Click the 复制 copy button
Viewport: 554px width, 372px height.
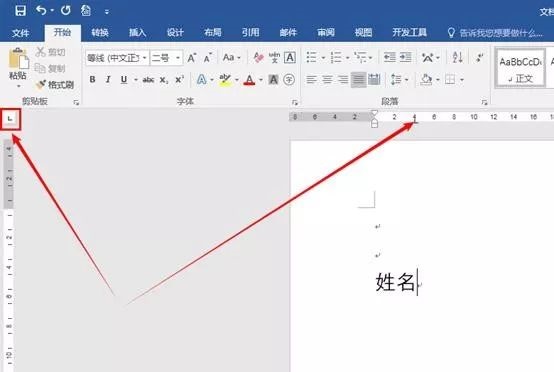51,68
